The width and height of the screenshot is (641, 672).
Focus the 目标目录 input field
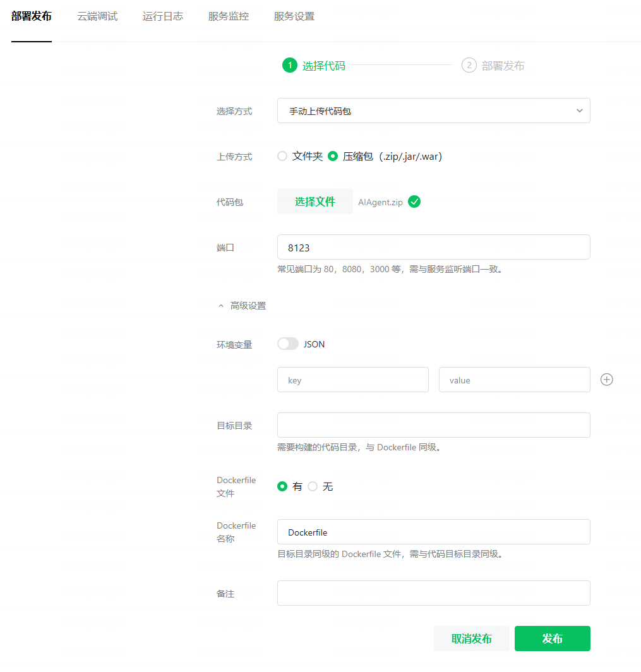(x=433, y=425)
